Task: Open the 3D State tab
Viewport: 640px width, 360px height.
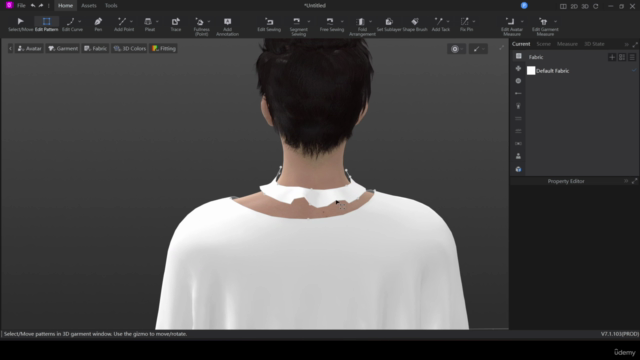Action: coord(594,44)
